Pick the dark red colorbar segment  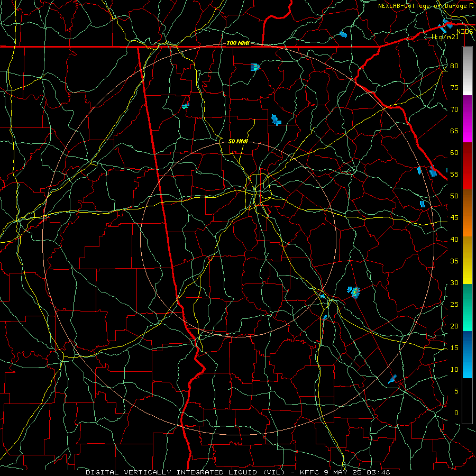[467, 166]
